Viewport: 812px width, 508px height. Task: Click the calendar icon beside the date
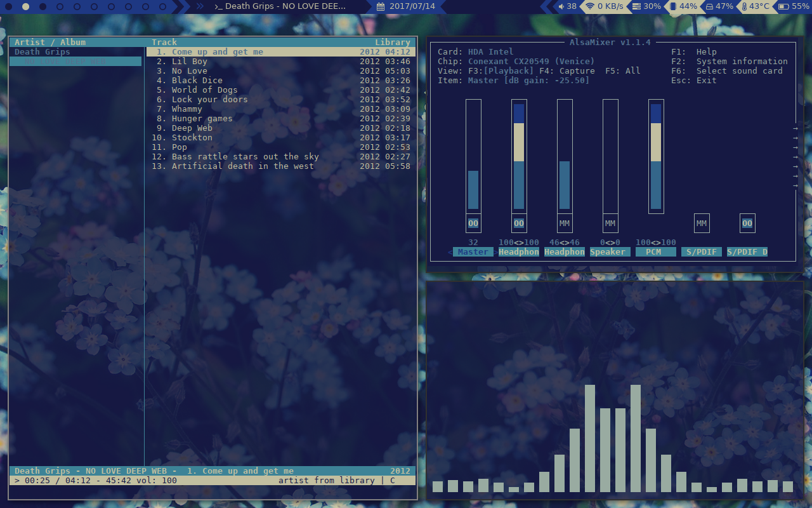coord(381,6)
